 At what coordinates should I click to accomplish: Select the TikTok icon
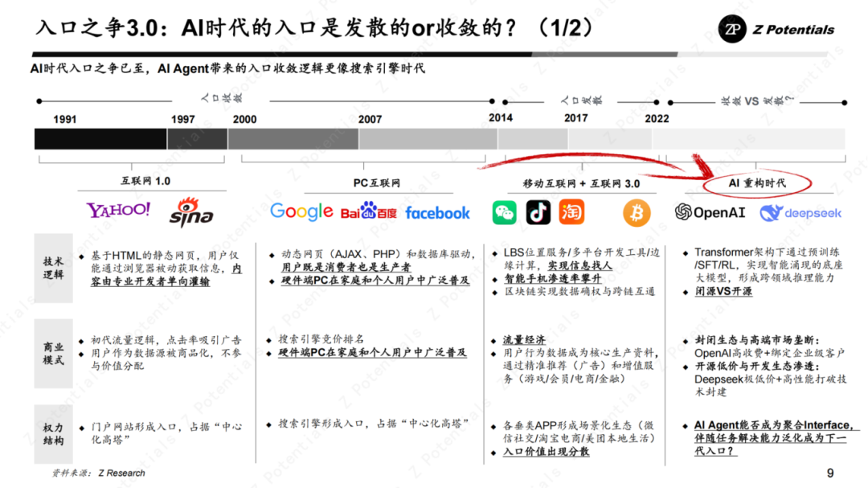pyautogui.click(x=538, y=212)
